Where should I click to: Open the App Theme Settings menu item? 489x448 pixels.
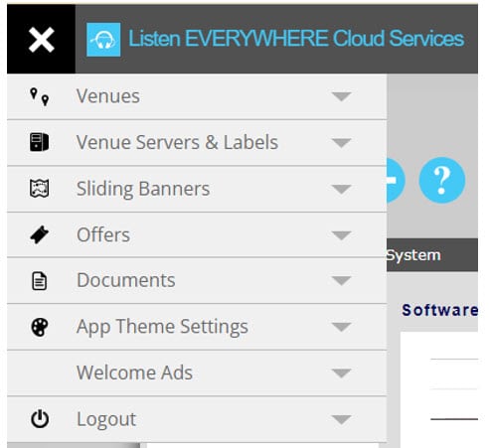[x=197, y=327]
